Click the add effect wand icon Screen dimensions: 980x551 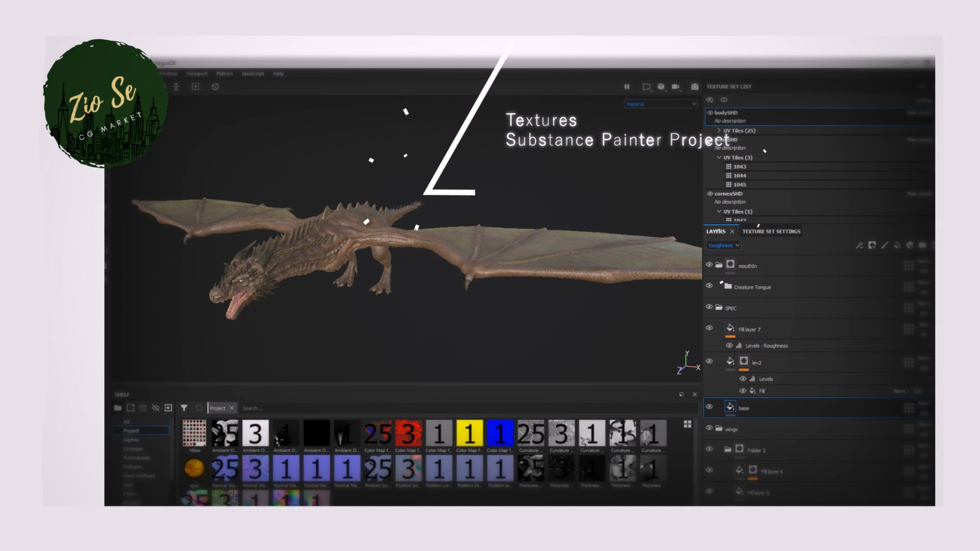point(860,245)
